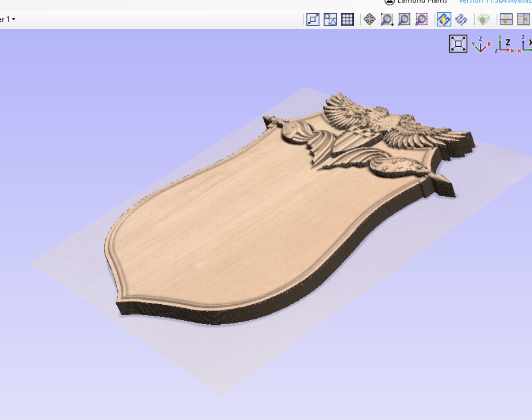Zoom to the selected objects
Image resolution: width=532 pixels, height=420 pixels.
pos(422,20)
